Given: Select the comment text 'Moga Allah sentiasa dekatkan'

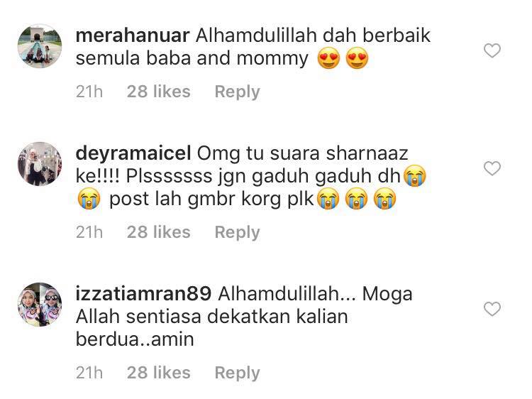Looking at the screenshot, I should pyautogui.click(x=244, y=305).
